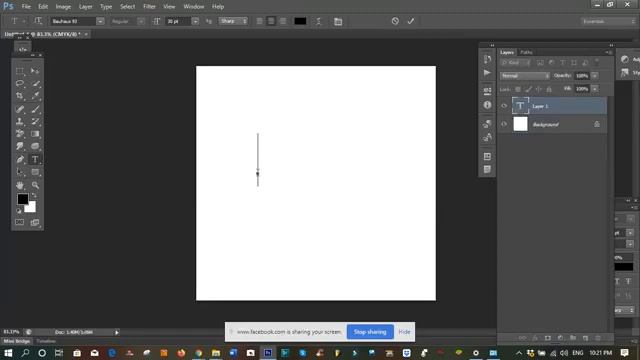
Task: Open the layer blend mode dropdown
Action: click(x=525, y=76)
